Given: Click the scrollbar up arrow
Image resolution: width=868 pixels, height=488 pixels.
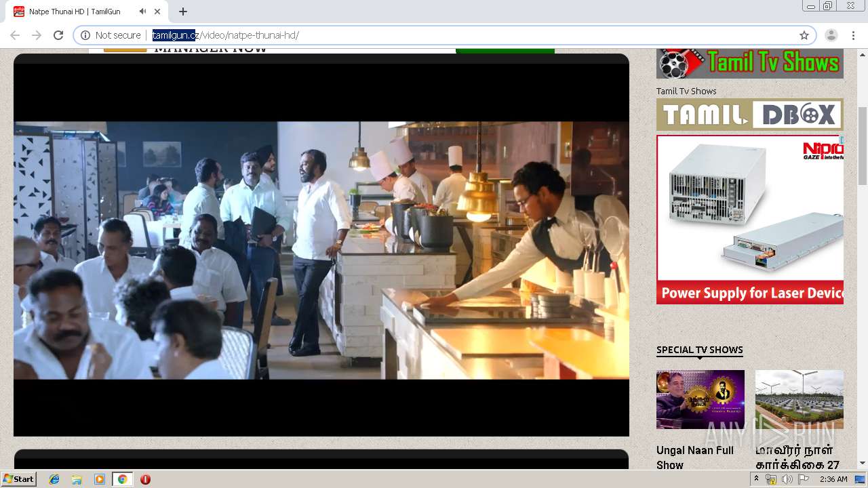Looking at the screenshot, I should [x=863, y=54].
